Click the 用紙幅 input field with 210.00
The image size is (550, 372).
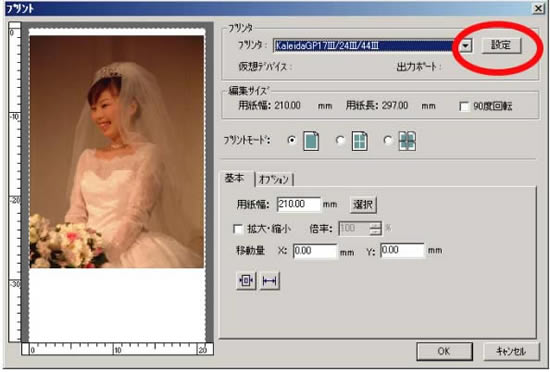[299, 204]
